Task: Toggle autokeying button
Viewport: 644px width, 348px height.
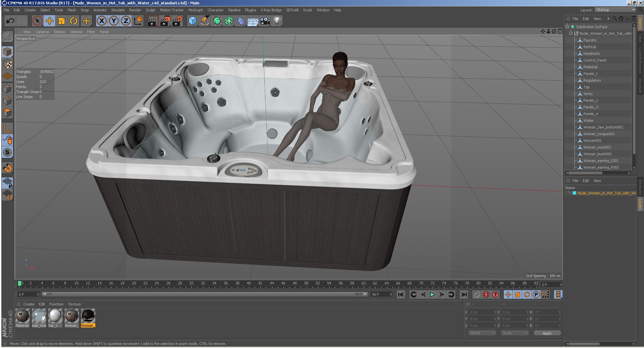Action: (486, 294)
